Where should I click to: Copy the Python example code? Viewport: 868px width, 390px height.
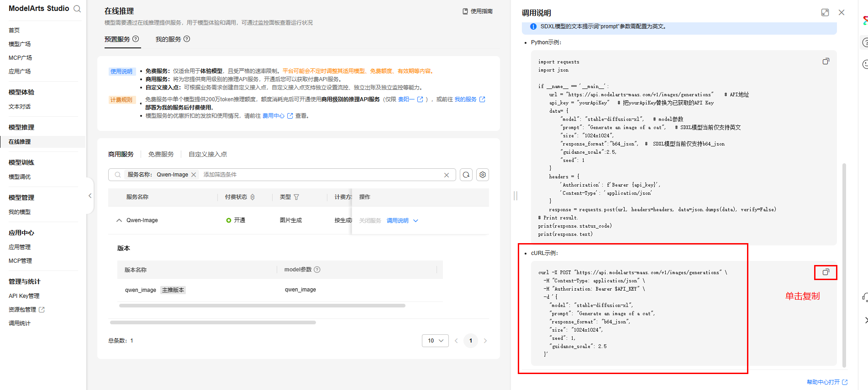[x=826, y=61]
